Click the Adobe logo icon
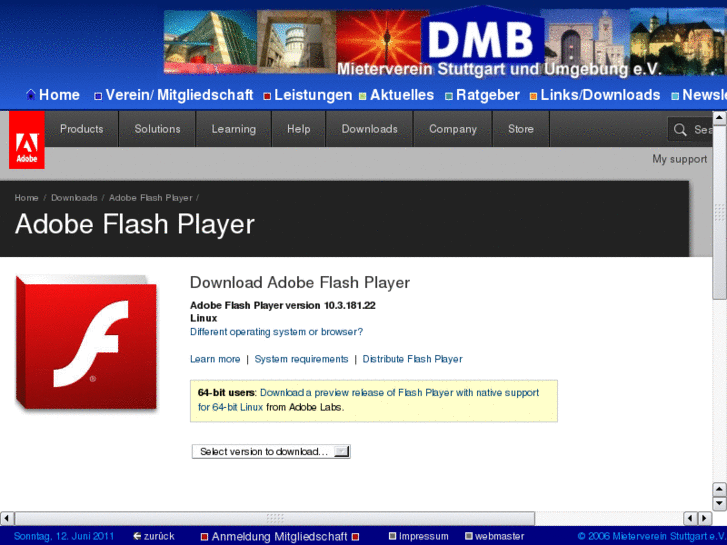This screenshot has height=545, width=727. [x=27, y=140]
